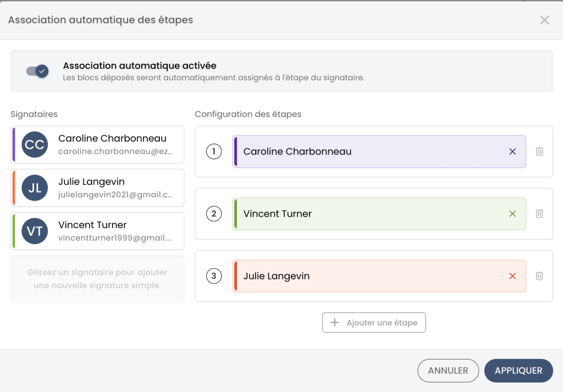Click Ajouter une étape button

tap(374, 323)
